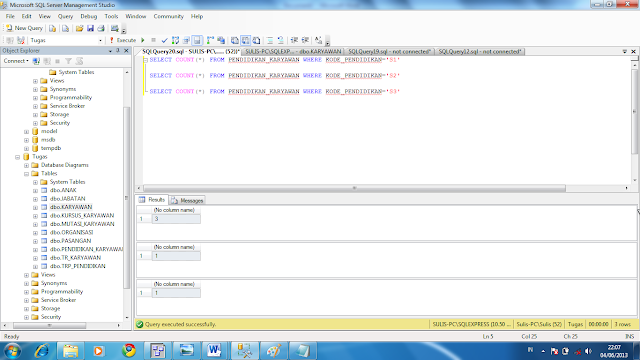The width and height of the screenshot is (640, 360).
Task: Toggle IntelliSense Enabled button
Action: pyautogui.click(x=197, y=40)
